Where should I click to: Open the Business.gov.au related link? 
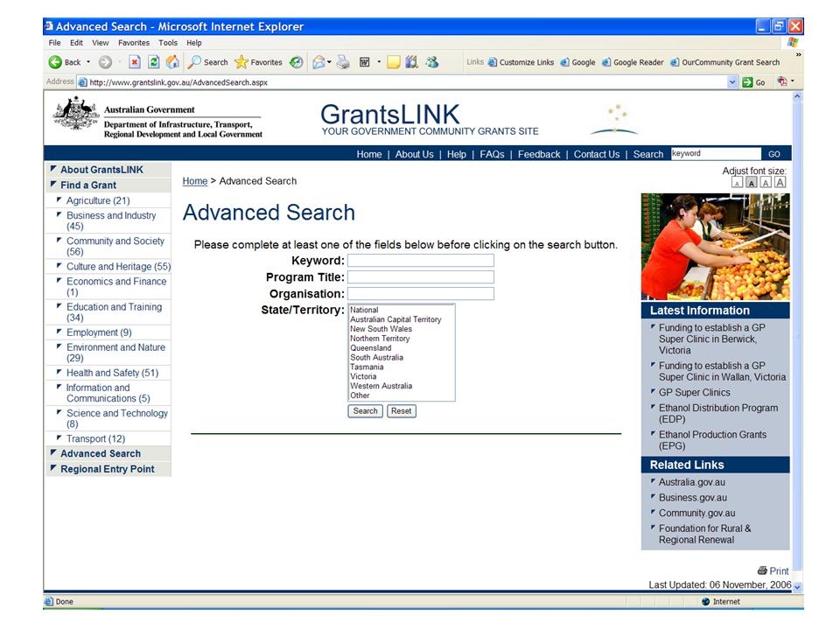click(693, 498)
